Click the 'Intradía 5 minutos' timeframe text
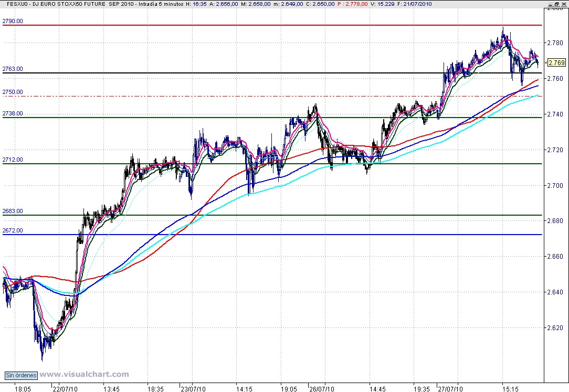Viewport: 569px width, 392px height. coord(161,4)
